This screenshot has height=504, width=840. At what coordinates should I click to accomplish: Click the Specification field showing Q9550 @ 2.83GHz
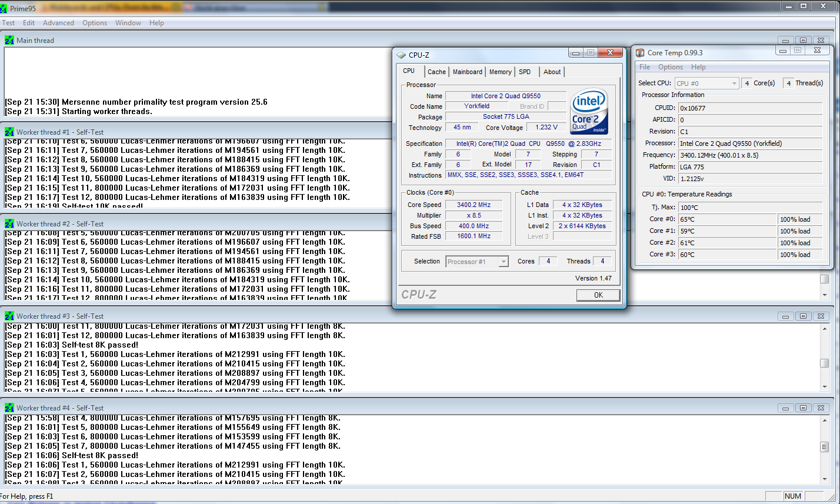tap(528, 143)
